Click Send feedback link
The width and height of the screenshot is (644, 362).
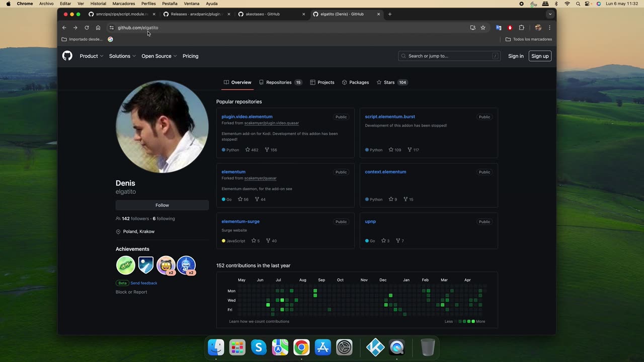coord(144,283)
